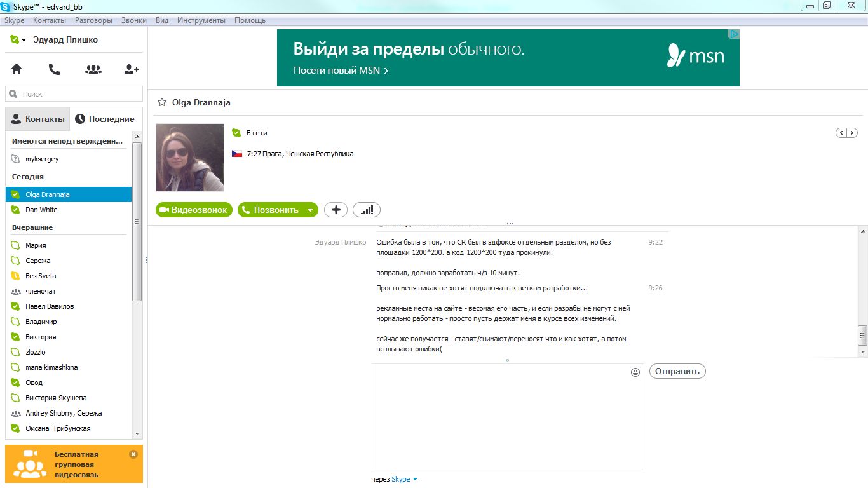
Task: Click the search contacts field
Action: pos(74,93)
